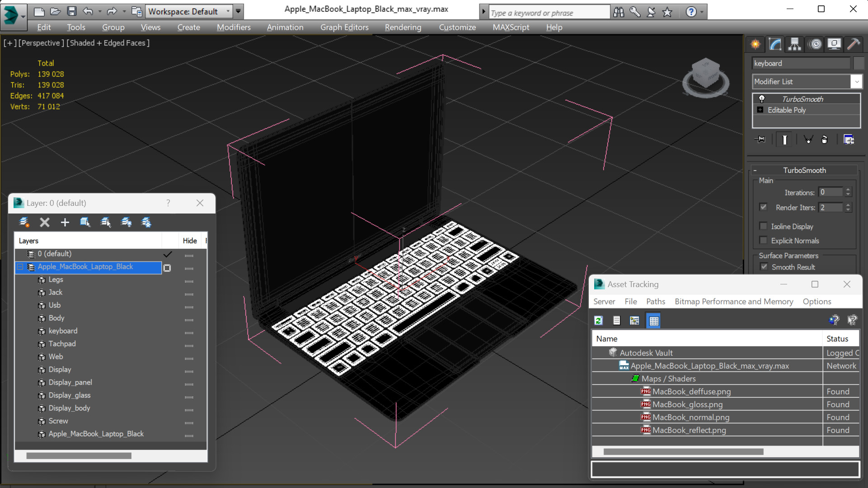
Task: Collapse the TurboSmooth rollout
Action: (x=755, y=170)
